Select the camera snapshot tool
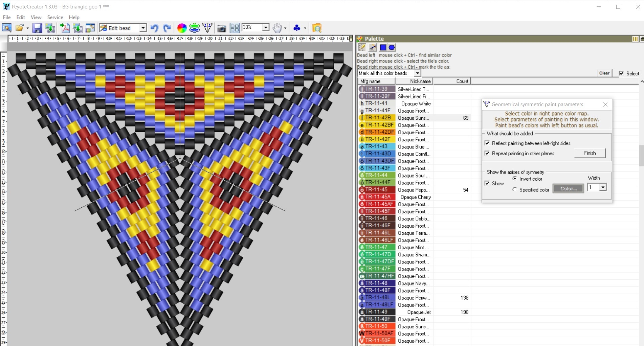The height and width of the screenshot is (346, 644). pos(221,28)
